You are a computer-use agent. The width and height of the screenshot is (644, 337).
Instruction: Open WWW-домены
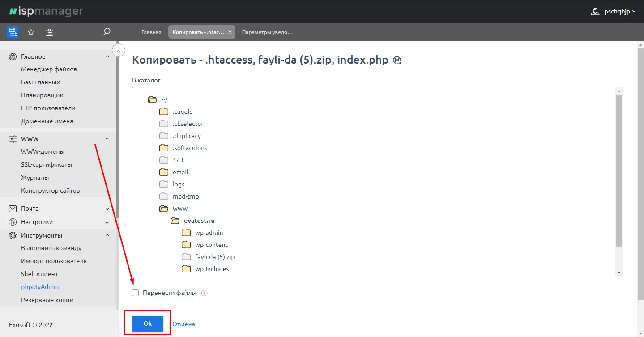pyautogui.click(x=43, y=152)
